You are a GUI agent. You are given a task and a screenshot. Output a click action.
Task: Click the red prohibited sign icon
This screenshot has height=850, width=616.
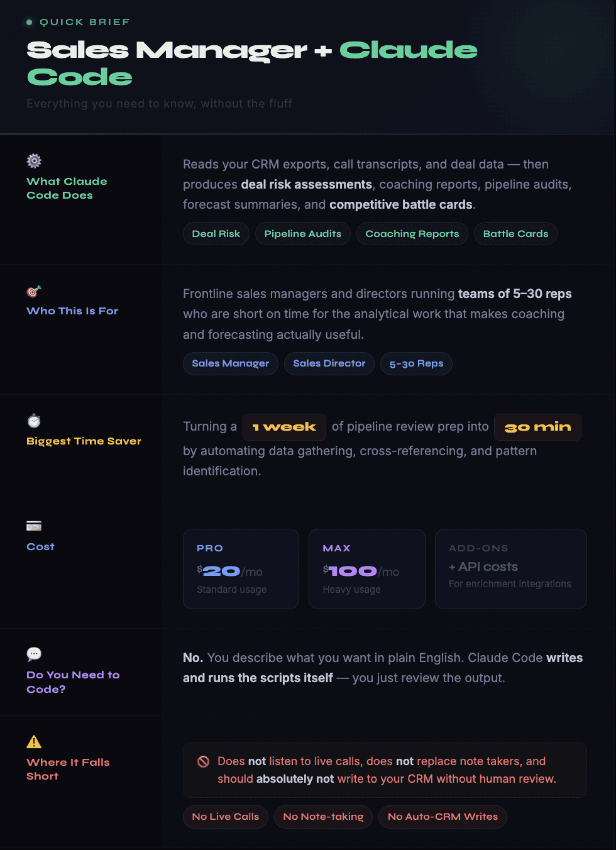(x=203, y=761)
